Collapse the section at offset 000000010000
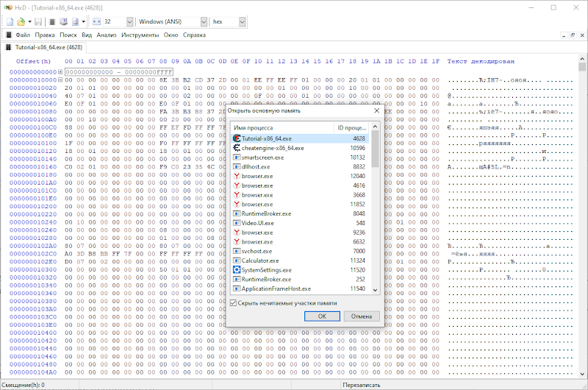588x390 pixels. pyautogui.click(x=60, y=80)
